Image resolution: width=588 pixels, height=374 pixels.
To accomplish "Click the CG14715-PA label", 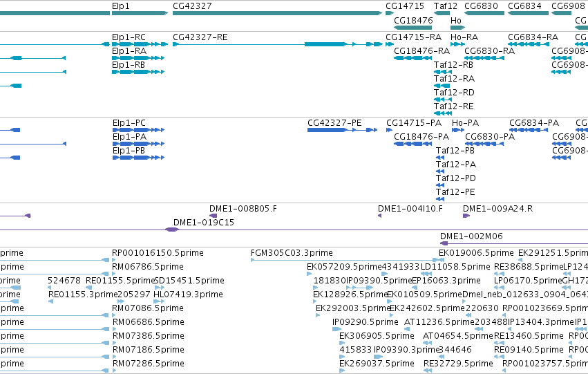I will tap(414, 123).
